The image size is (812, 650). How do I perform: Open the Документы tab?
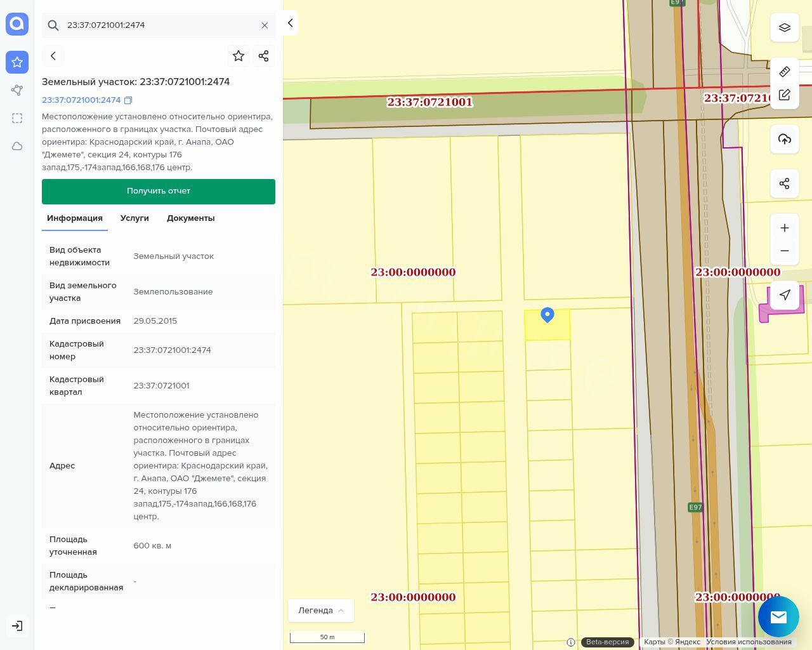tap(190, 218)
